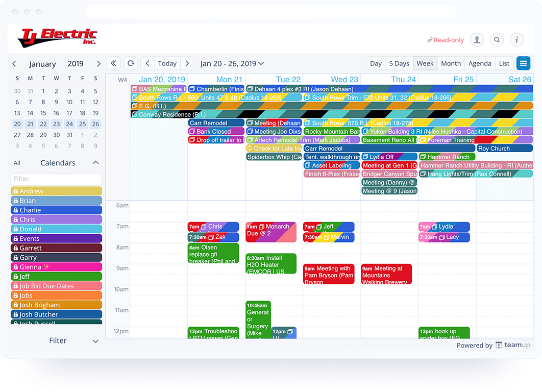Open the blue hamburger menu button
Image resolution: width=542 pixels, height=392 pixels.
click(523, 63)
